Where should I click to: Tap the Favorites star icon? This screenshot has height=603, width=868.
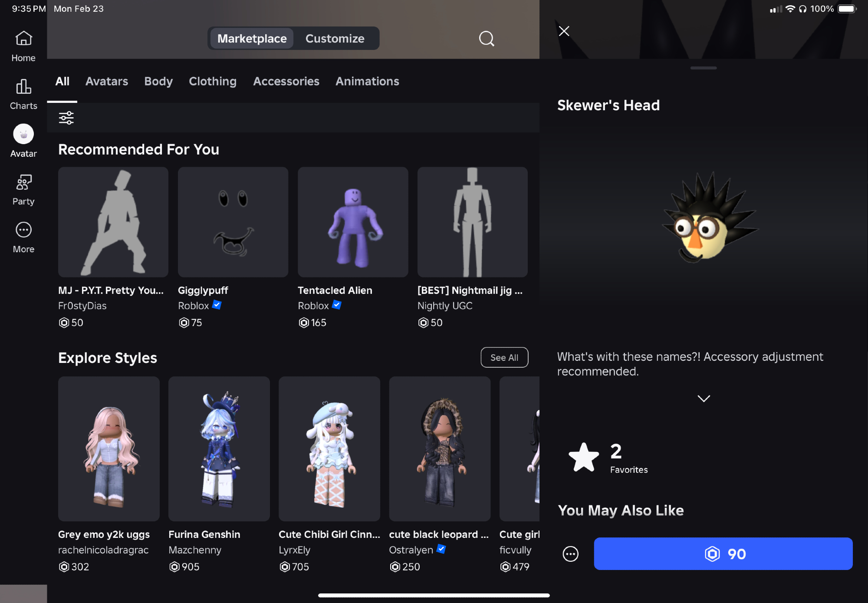pos(583,458)
